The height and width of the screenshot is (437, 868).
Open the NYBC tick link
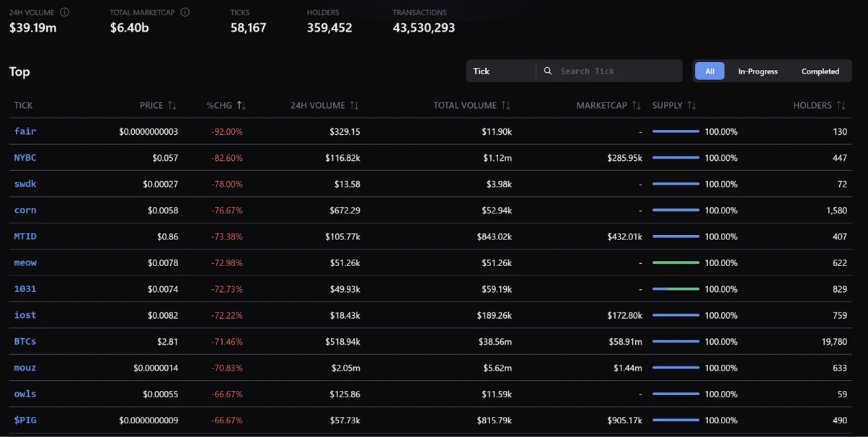25,157
